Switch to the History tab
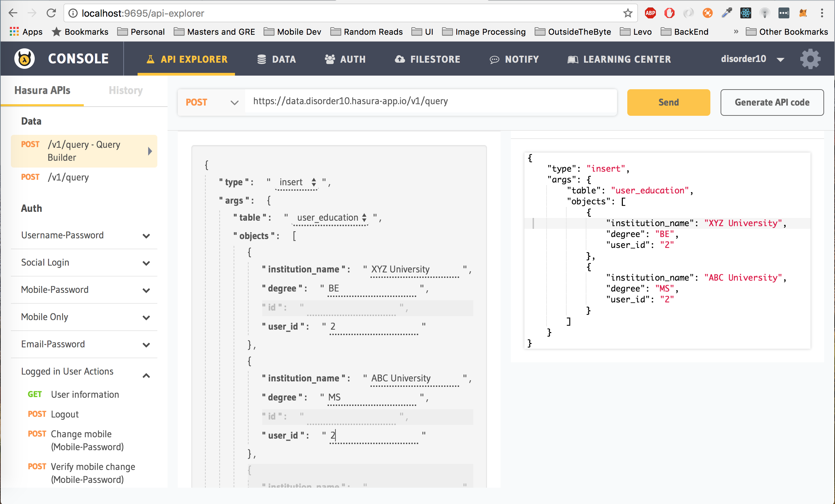The width and height of the screenshot is (835, 504). (x=125, y=90)
